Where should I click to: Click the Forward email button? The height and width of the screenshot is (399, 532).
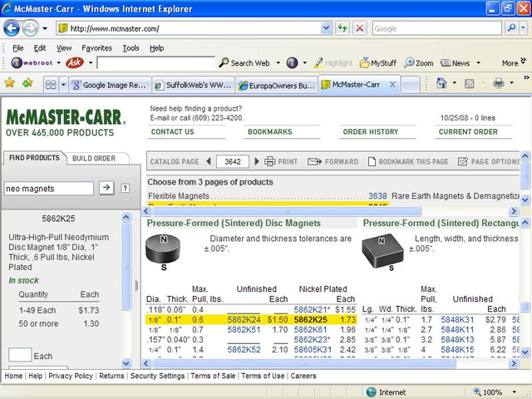334,161
